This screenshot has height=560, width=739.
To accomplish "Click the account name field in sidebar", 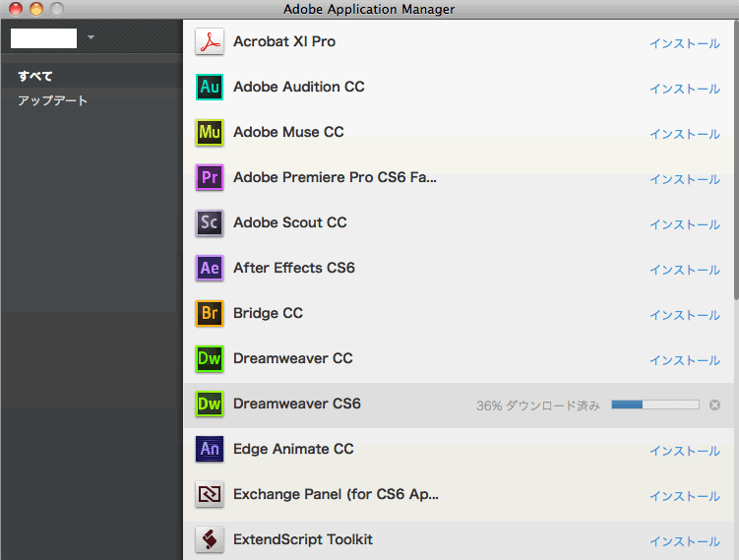I will (x=44, y=38).
